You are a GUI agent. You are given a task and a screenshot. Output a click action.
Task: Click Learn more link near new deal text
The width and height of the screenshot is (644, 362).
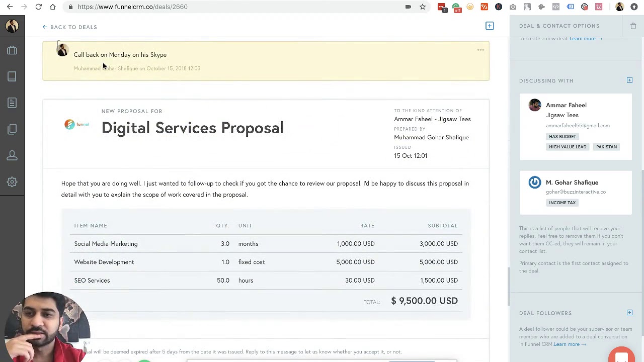586,39
